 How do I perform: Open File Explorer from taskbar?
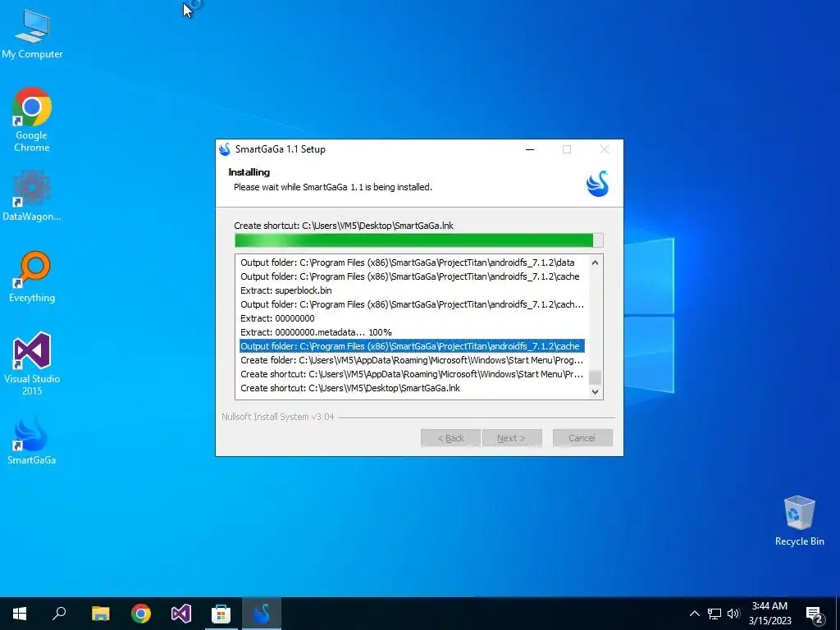[100, 614]
